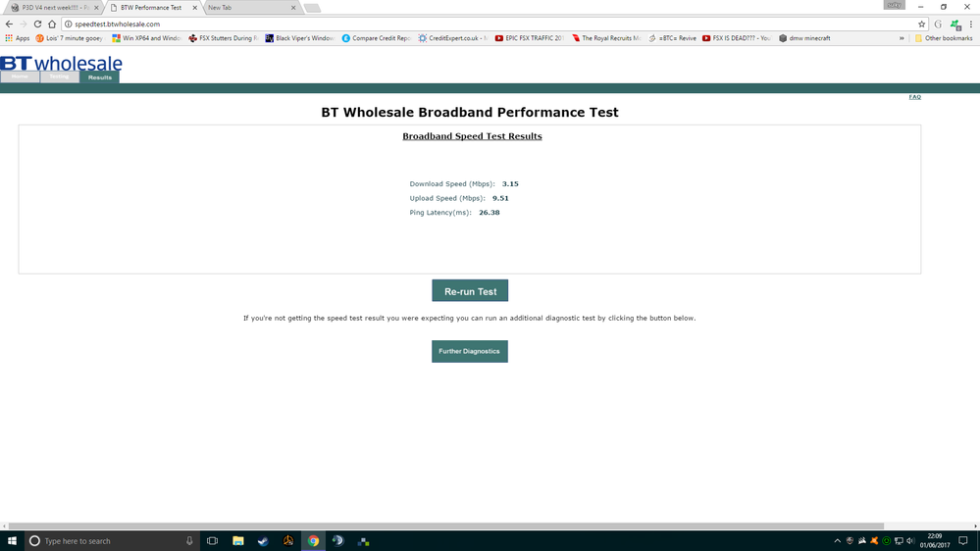Screen dimensions: 980x551
Task: Click the Cortana microphone icon
Action: click(189, 541)
